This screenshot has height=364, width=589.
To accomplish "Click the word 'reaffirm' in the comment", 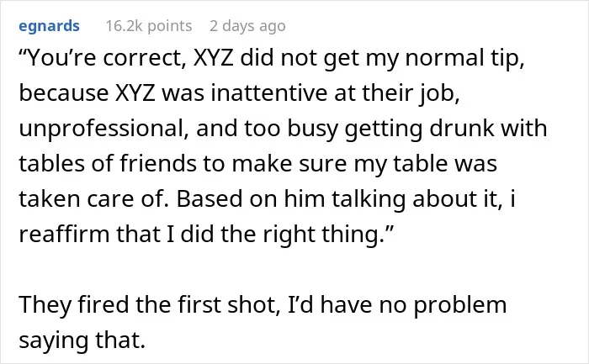I will click(x=64, y=235).
